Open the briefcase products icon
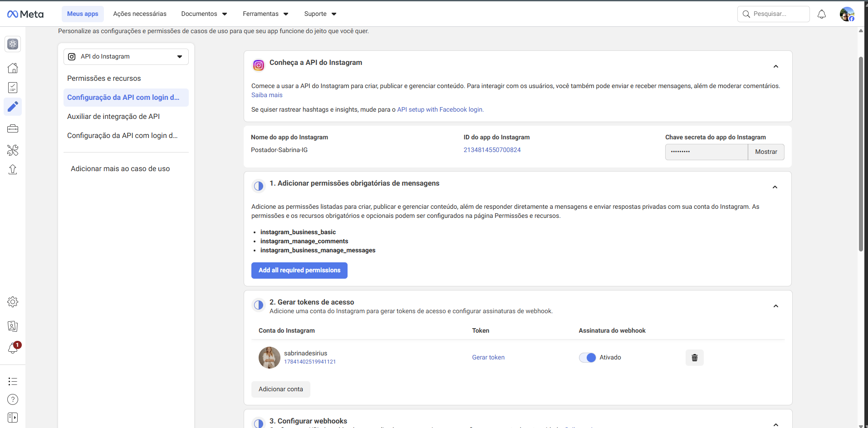This screenshot has height=428, width=868. pyautogui.click(x=13, y=129)
